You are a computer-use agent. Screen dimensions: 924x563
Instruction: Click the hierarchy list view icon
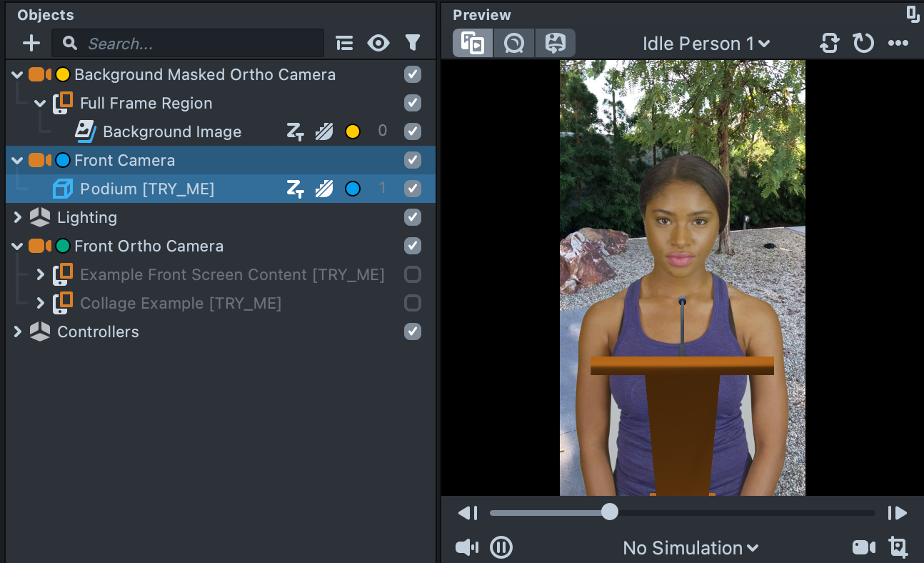click(345, 44)
